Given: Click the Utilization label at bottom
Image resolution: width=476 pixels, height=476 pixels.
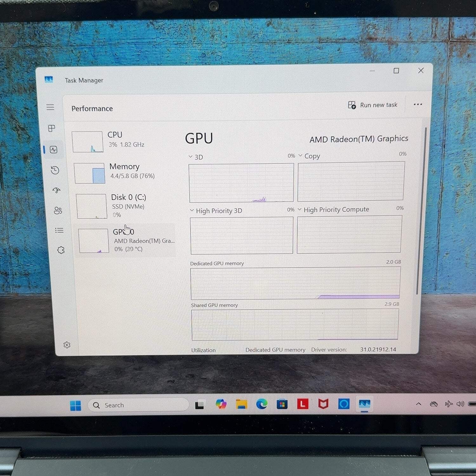Looking at the screenshot, I should [203, 350].
